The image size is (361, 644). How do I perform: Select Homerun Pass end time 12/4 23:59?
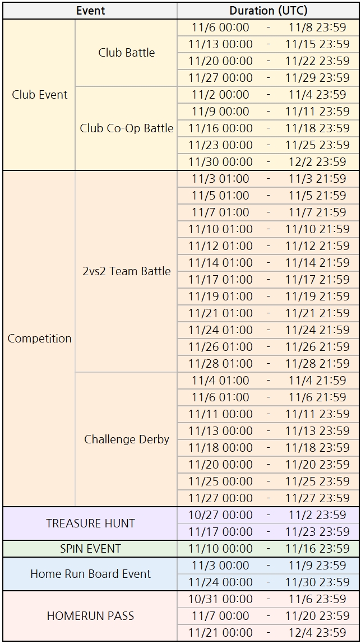pos(317,633)
